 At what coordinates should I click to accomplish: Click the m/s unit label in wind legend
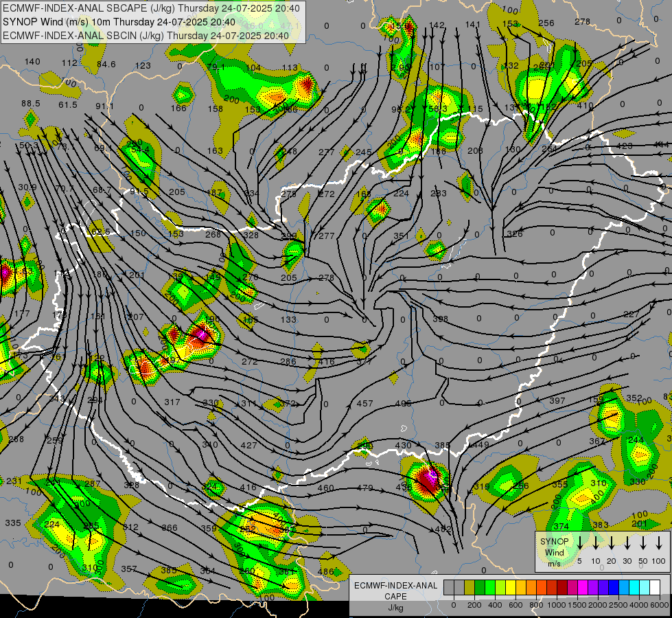click(x=554, y=564)
